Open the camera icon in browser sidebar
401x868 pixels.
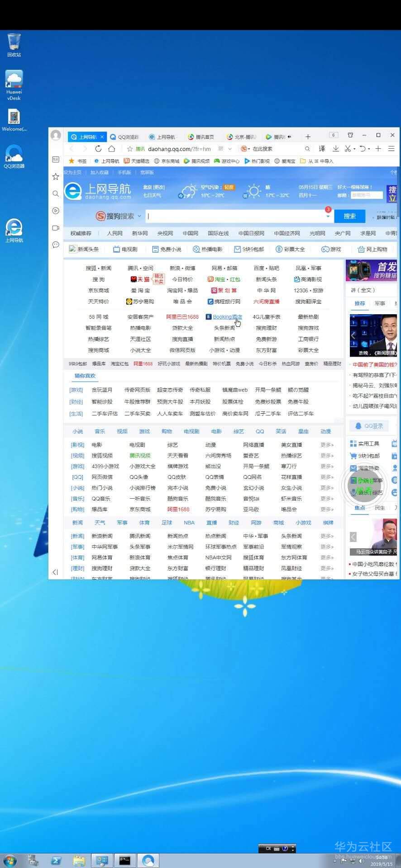(x=56, y=228)
